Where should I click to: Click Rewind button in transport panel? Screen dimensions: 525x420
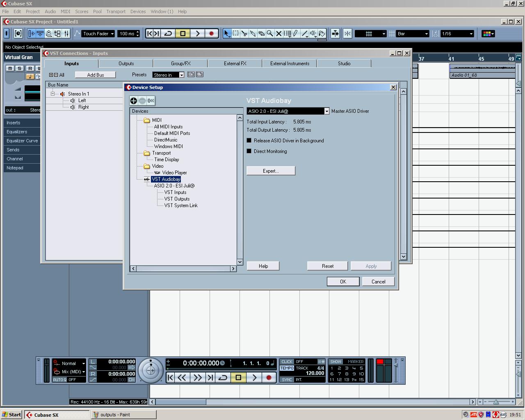click(x=182, y=377)
